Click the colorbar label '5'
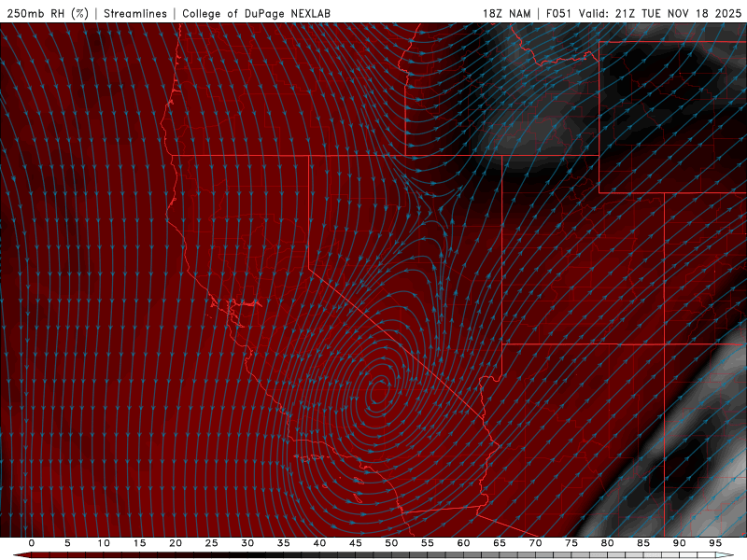 [67, 543]
